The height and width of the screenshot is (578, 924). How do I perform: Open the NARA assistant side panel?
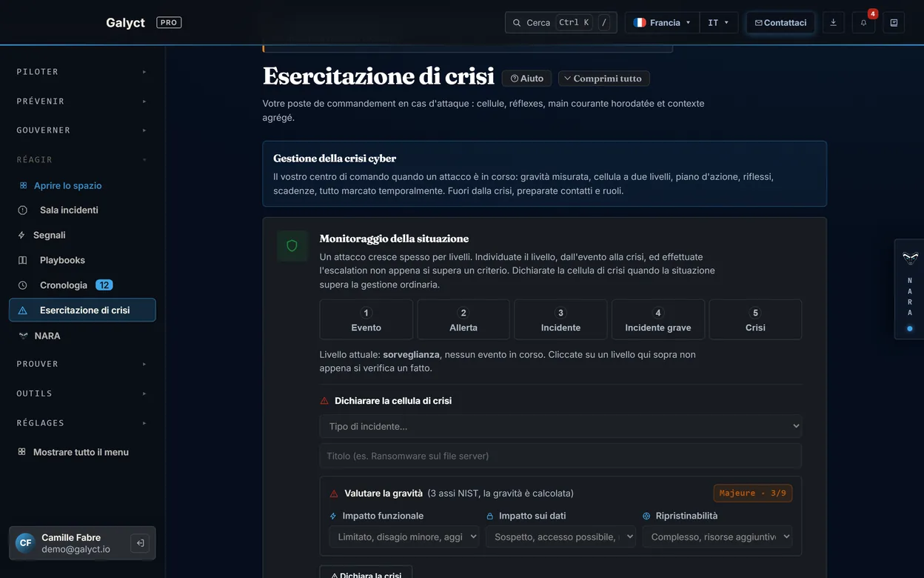[910, 289]
